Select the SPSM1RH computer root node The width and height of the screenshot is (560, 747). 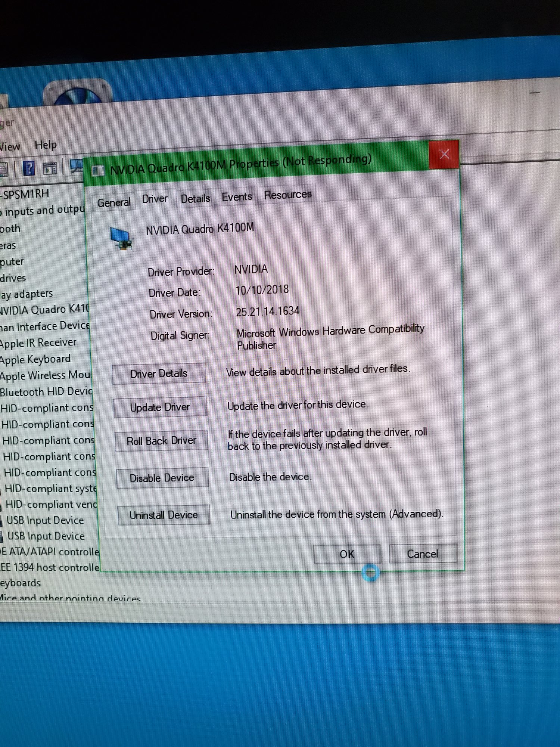(x=25, y=194)
